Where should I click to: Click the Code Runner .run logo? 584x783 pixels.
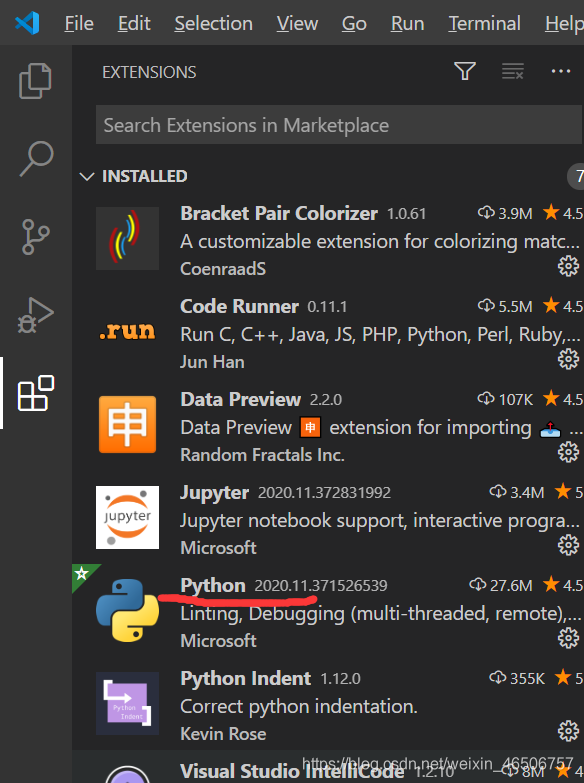pyautogui.click(x=127, y=331)
